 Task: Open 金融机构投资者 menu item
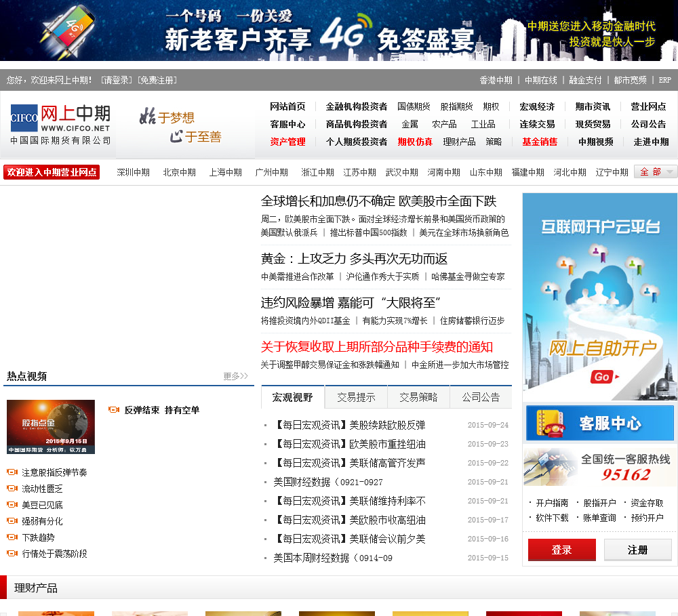tap(357, 106)
